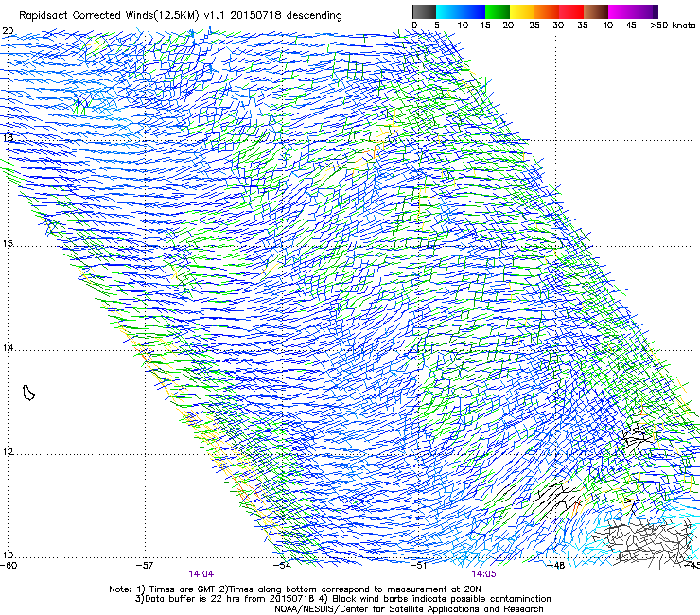Click the cyan 5-10 knots legend swatch

tap(448, 11)
